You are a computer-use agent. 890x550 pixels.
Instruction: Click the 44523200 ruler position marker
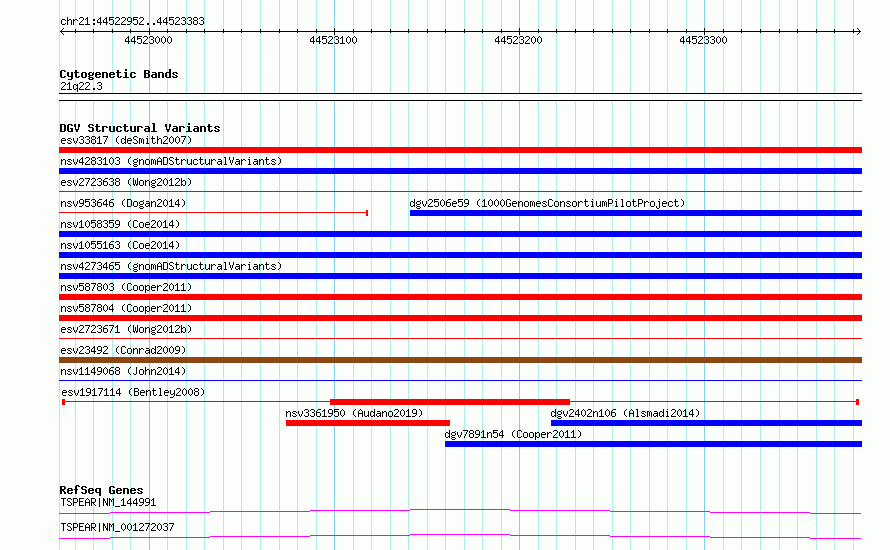518,40
